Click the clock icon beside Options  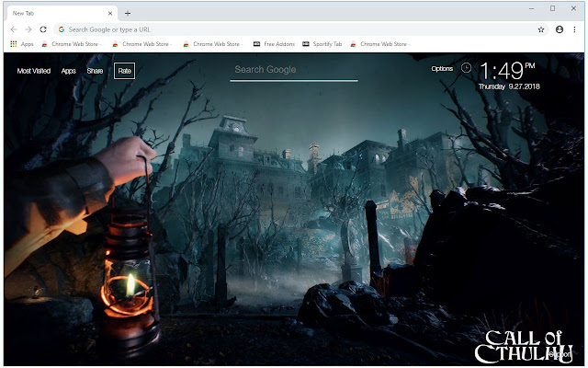466,68
